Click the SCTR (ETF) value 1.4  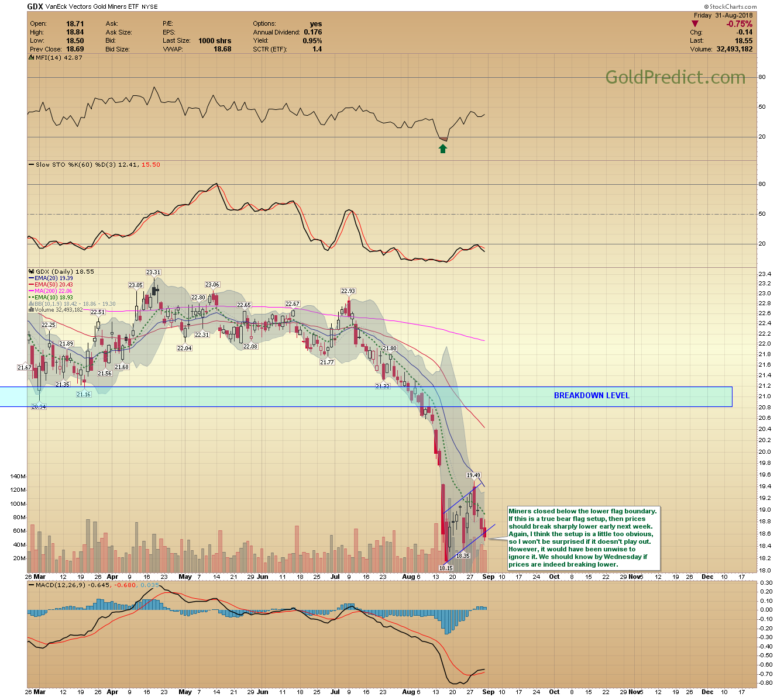point(317,49)
